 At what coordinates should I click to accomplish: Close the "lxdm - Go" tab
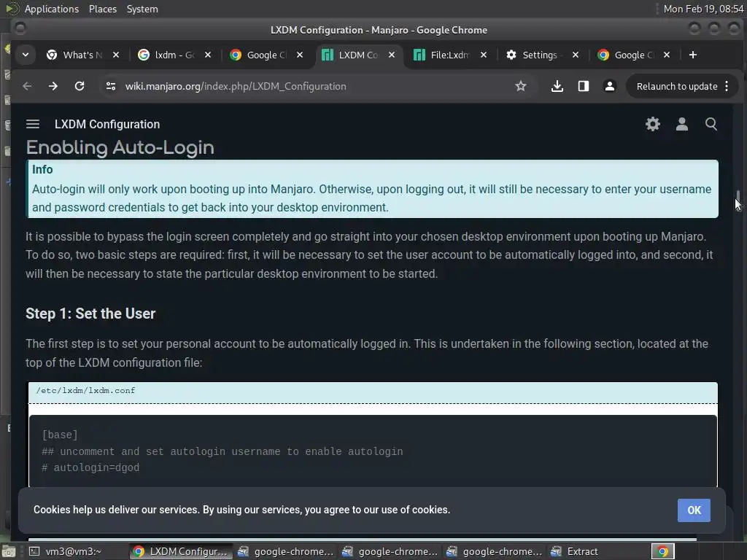point(208,55)
